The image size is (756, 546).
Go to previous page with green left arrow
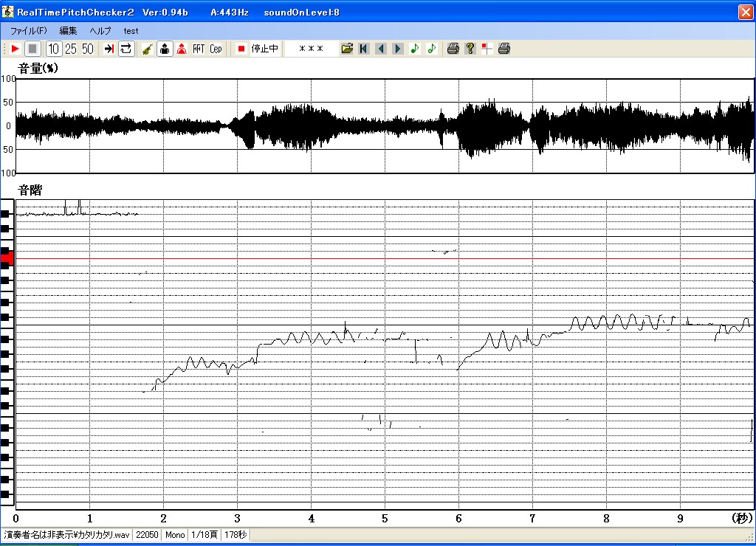point(381,49)
